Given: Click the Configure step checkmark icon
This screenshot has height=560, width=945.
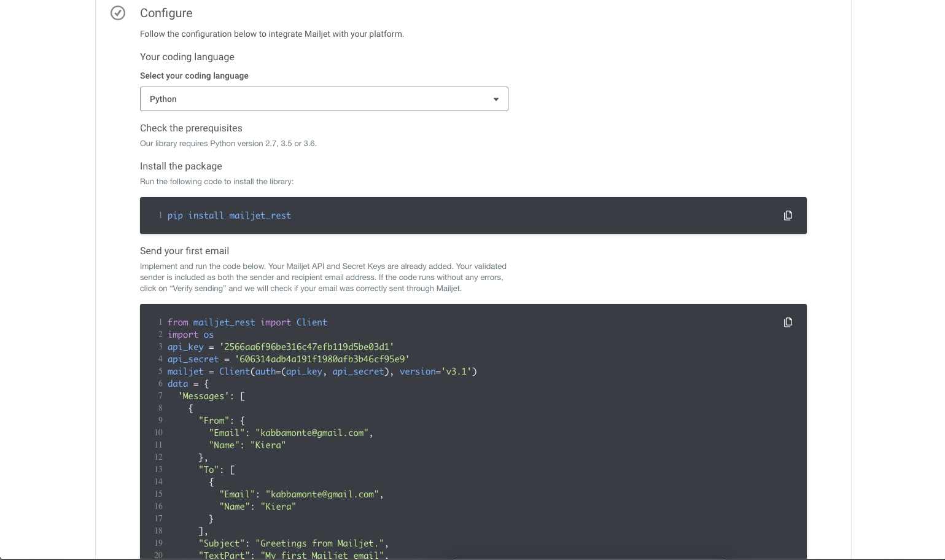Looking at the screenshot, I should (118, 13).
